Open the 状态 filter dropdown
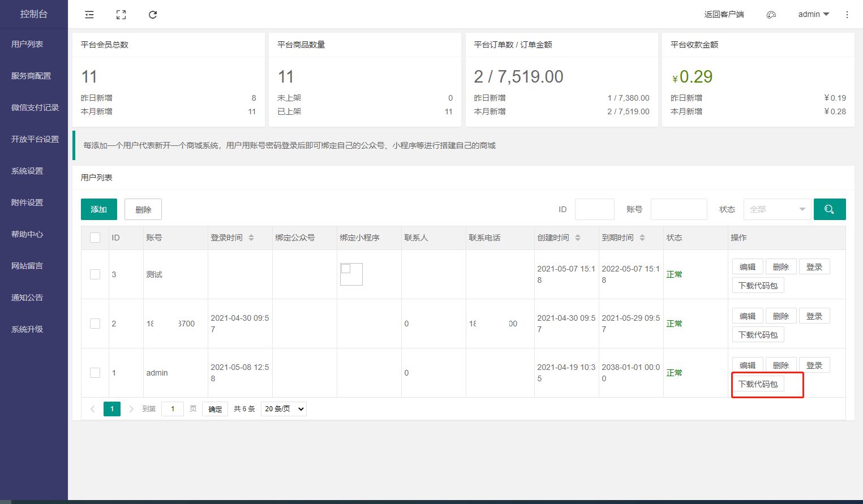 (x=777, y=209)
